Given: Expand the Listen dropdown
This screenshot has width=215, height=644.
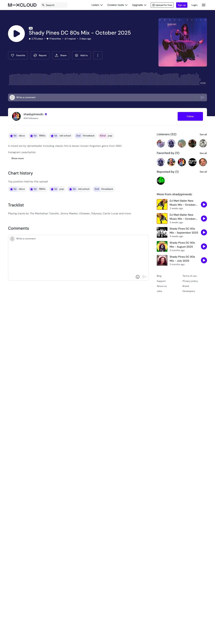Looking at the screenshot, I should tap(97, 5).
